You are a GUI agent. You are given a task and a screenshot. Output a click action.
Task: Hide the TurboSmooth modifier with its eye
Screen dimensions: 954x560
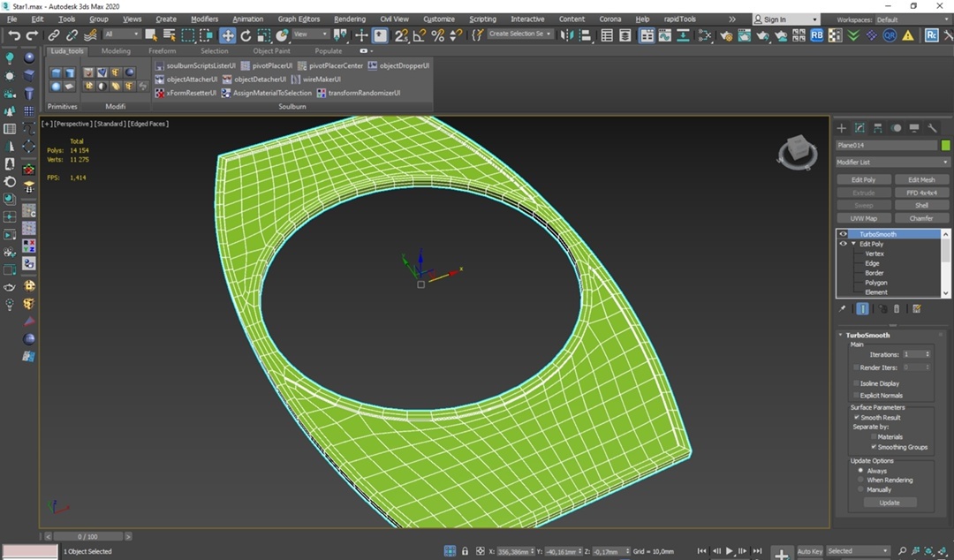coord(844,234)
